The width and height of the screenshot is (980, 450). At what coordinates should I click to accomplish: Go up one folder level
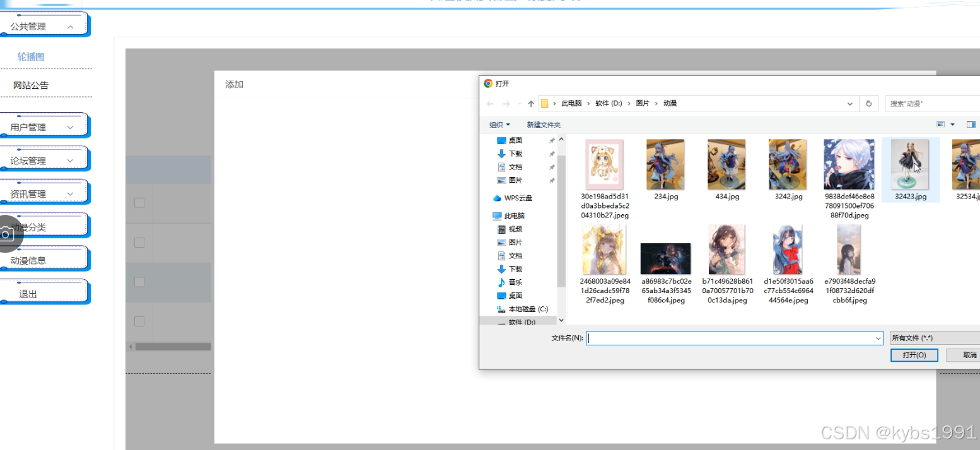coord(531,104)
